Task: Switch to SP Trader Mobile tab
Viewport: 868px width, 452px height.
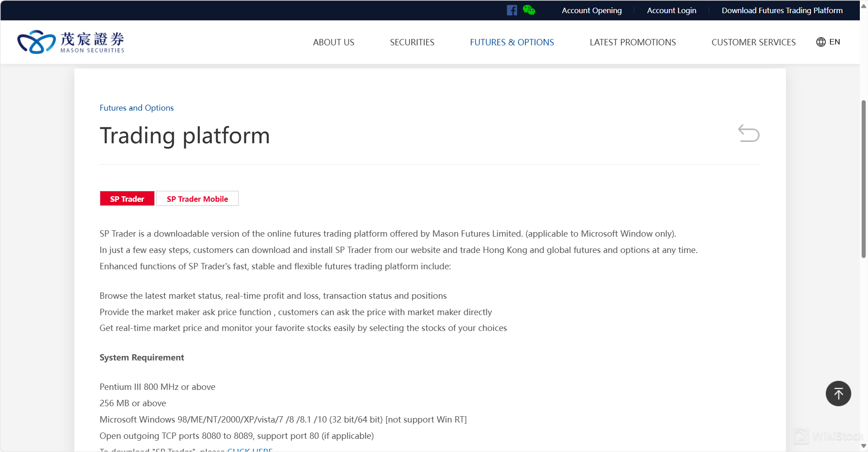Action: pos(197,199)
